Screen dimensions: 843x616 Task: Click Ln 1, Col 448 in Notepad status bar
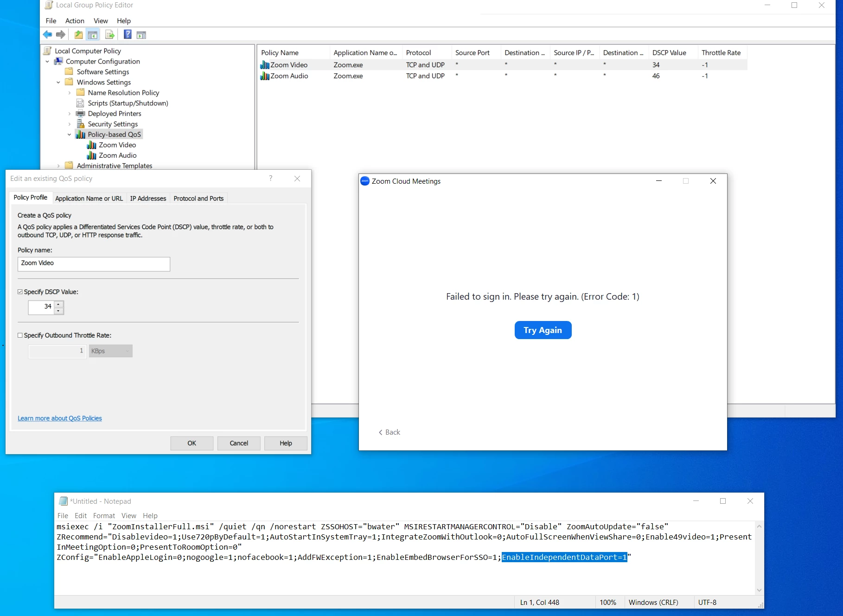(x=539, y=603)
